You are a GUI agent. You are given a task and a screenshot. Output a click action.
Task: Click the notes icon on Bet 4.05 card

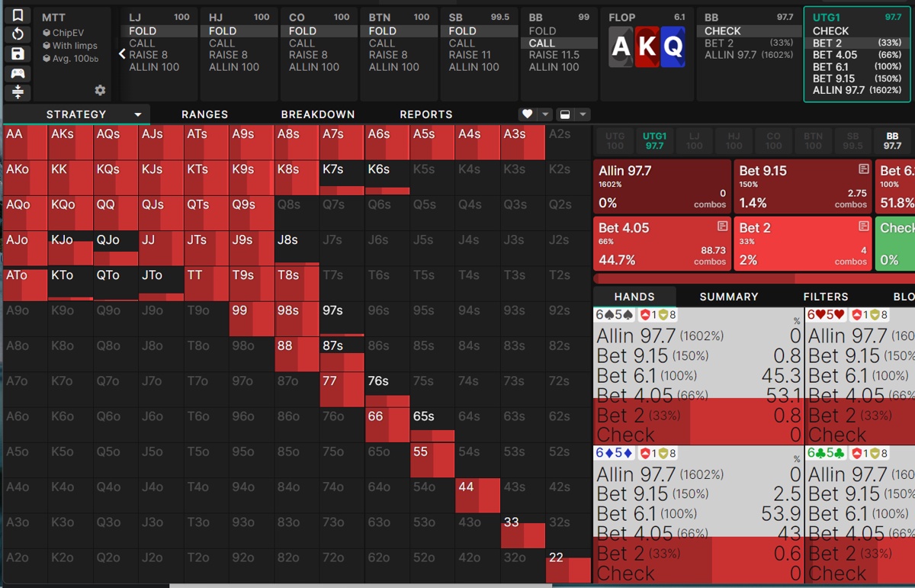[x=721, y=227]
